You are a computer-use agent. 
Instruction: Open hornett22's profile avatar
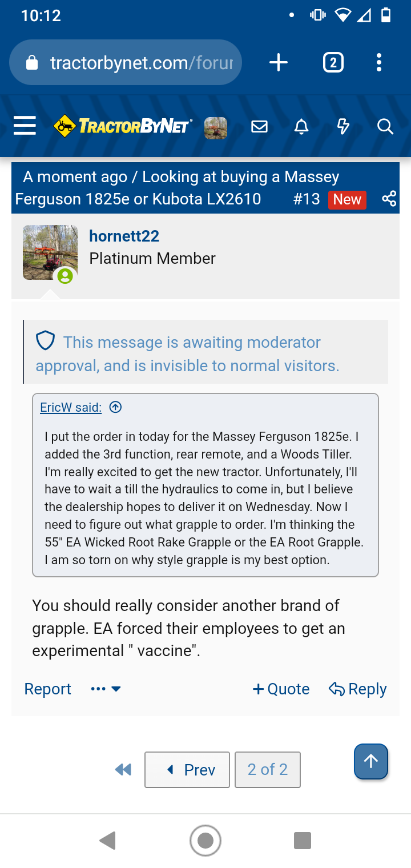(50, 252)
